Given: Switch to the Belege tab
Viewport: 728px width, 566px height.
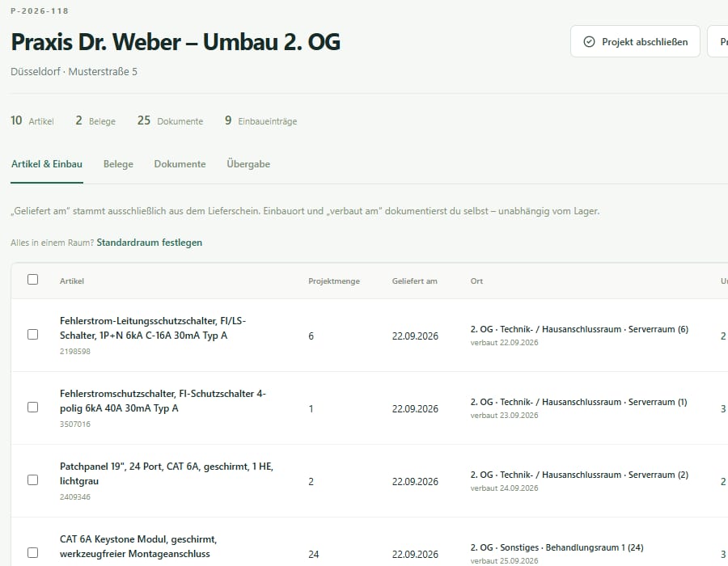Looking at the screenshot, I should [x=118, y=164].
